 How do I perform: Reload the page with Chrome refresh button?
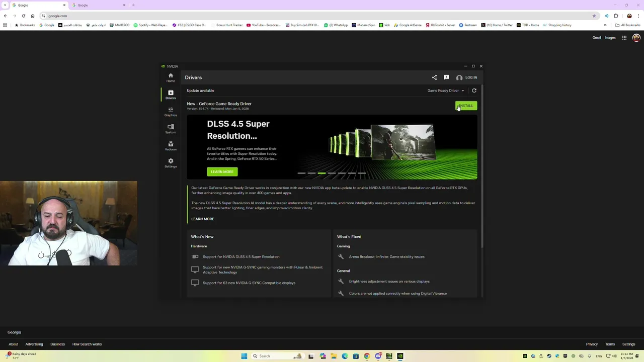point(24,16)
